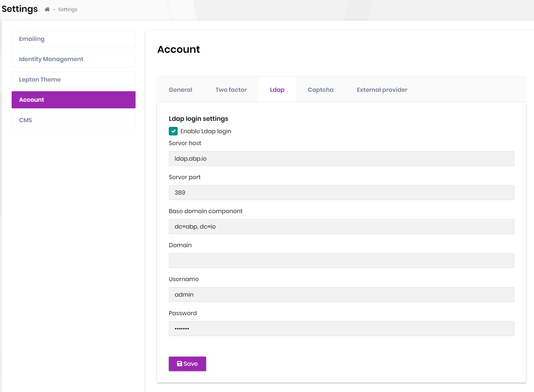The height and width of the screenshot is (392, 534).
Task: Switch to the Two factor tab
Action: tap(231, 90)
